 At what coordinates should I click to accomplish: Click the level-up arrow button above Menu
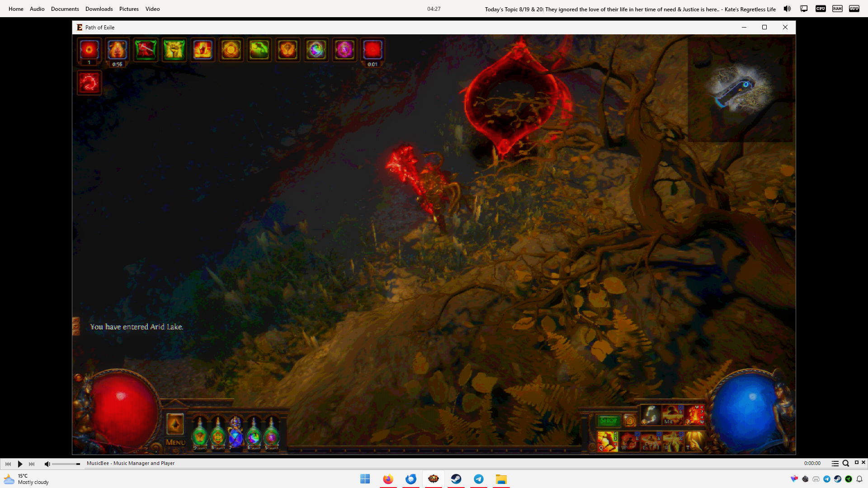[175, 424]
